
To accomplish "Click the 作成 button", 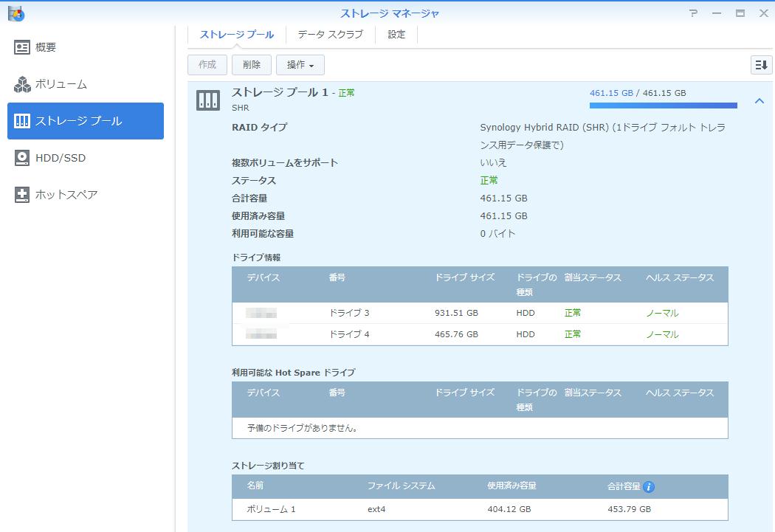I will [x=207, y=65].
